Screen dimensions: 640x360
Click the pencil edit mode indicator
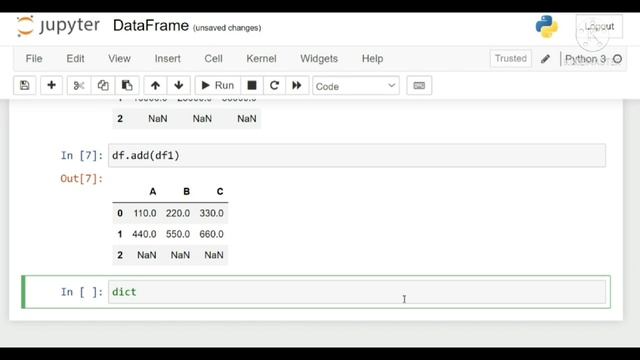pos(545,59)
